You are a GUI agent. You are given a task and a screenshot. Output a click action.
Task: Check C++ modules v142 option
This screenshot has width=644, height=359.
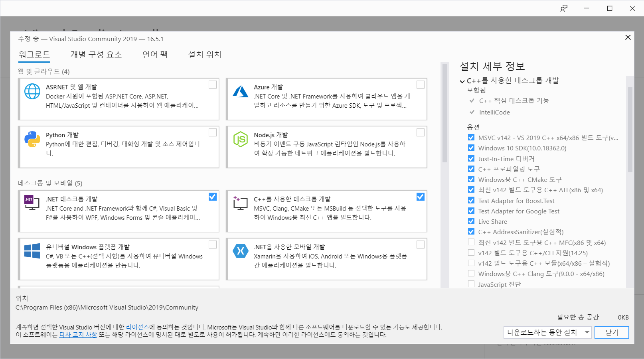pyautogui.click(x=471, y=263)
